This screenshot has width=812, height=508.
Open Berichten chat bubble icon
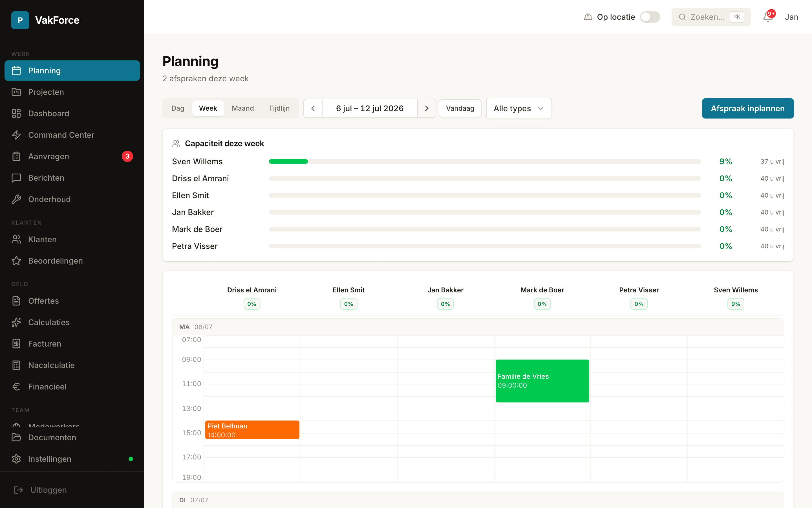[x=16, y=178]
